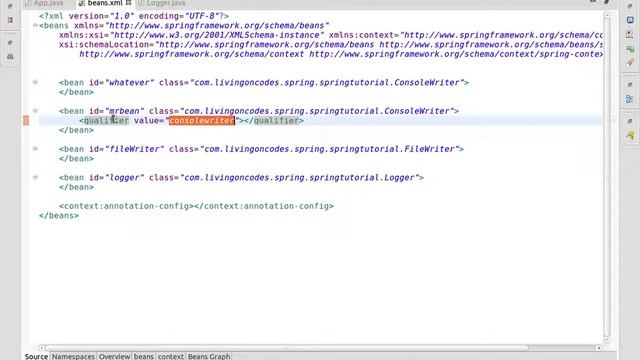Click the opening context:annotation-config tag
Screen dimensions: 640x360
[127, 206]
